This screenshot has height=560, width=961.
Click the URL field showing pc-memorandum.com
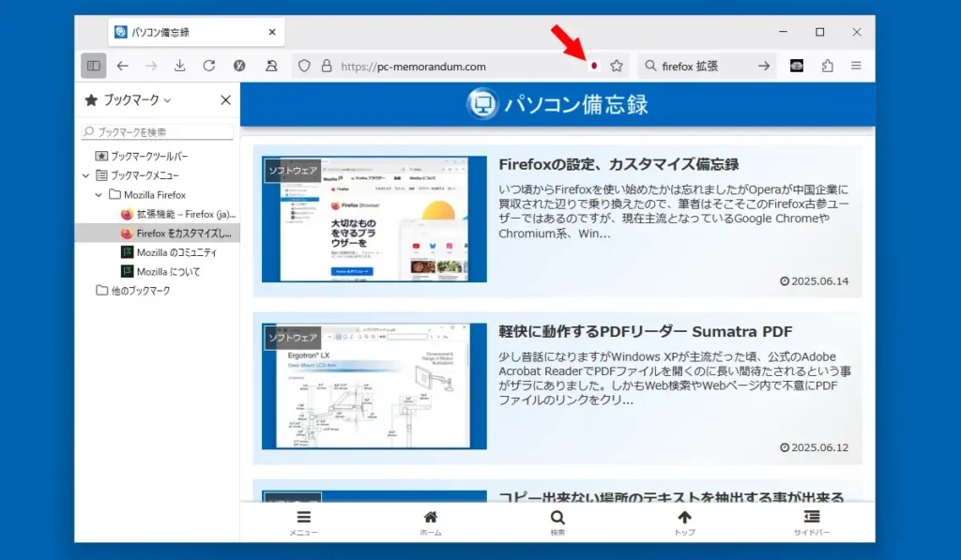point(460,67)
